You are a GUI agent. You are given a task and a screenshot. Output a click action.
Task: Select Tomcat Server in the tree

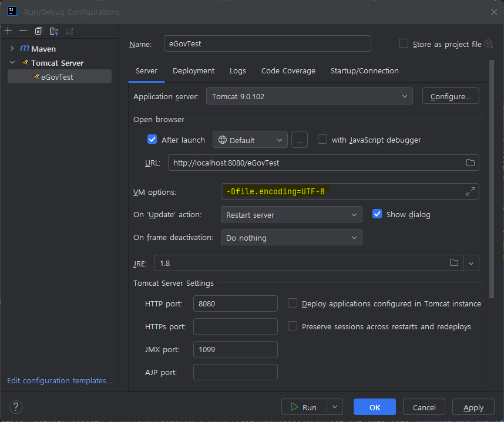[57, 63]
